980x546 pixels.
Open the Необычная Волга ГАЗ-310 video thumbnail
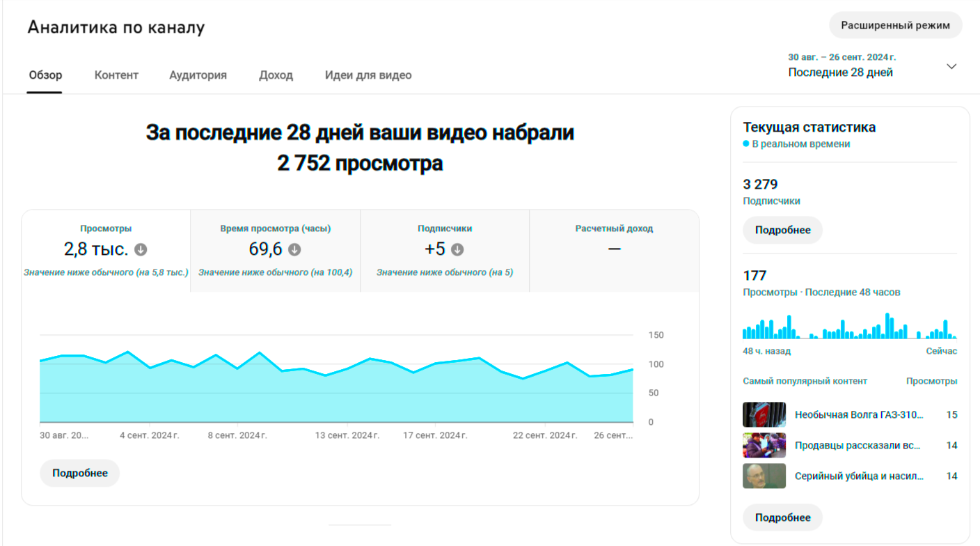tap(764, 414)
